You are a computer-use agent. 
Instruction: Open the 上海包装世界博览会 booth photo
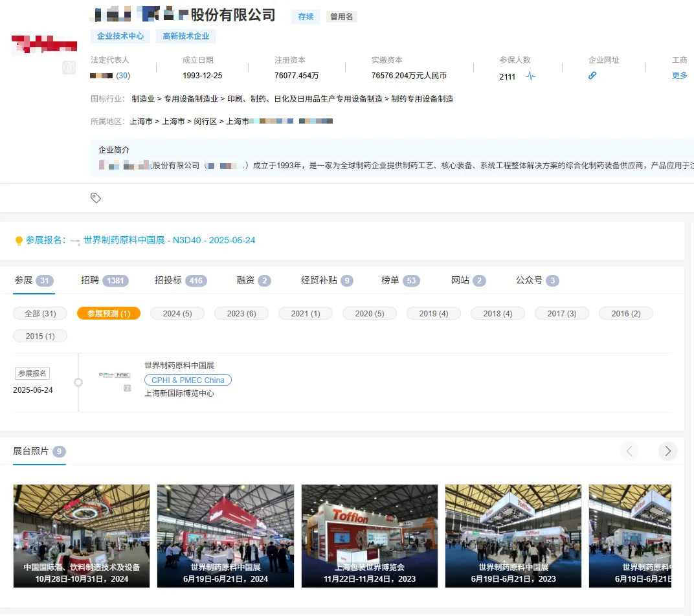369,536
